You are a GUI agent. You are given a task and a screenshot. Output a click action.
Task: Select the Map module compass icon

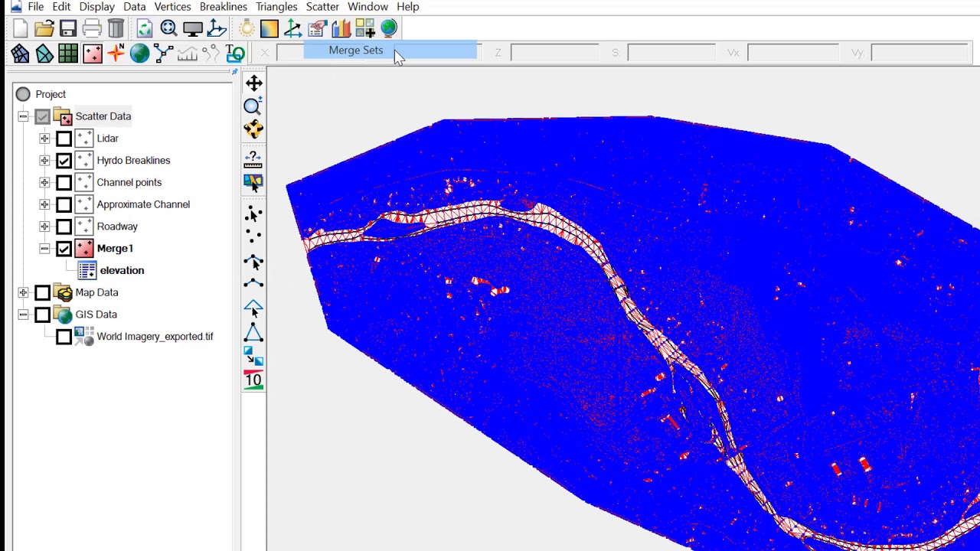coord(116,53)
